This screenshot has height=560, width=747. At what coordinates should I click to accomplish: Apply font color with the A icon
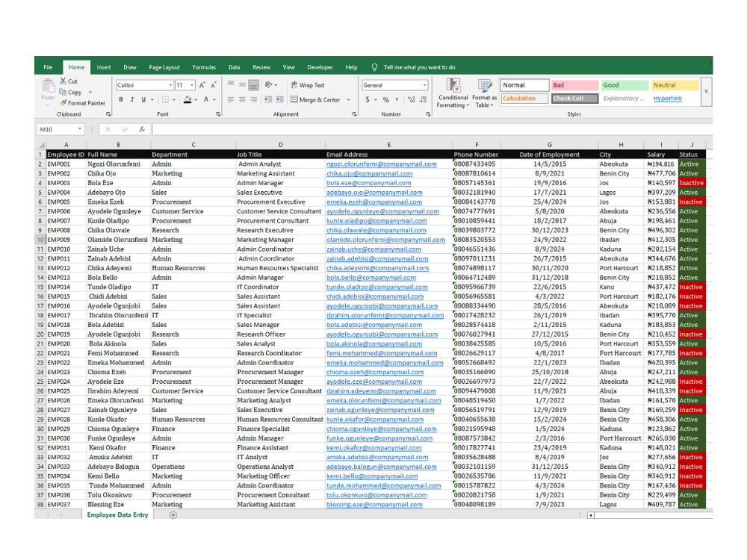[206, 99]
